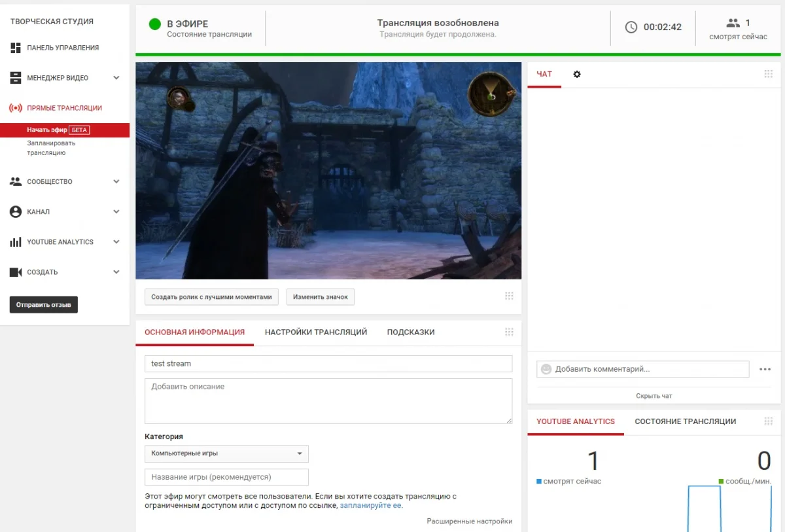Image resolution: width=785 pixels, height=532 pixels.
Task: Open chat settings gear icon
Action: [577, 75]
